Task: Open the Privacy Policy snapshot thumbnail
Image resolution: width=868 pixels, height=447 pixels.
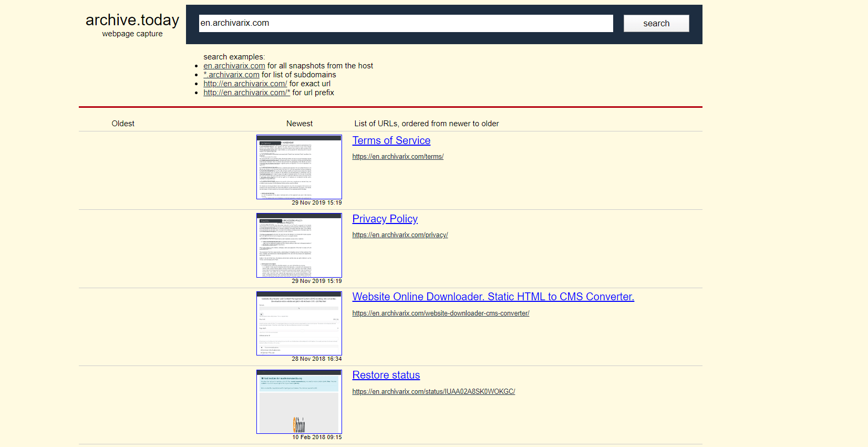Action: click(x=299, y=245)
